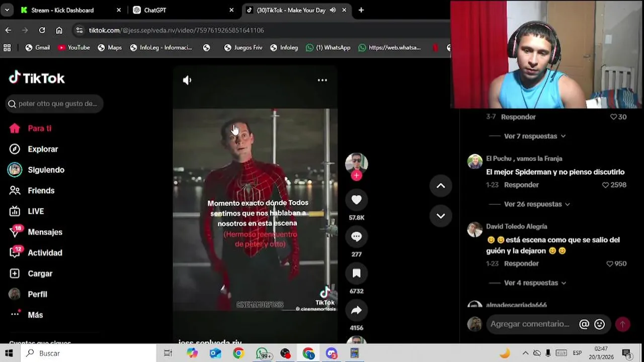Follow creator with the red plus badge
This screenshot has height=362, width=644.
point(356,175)
